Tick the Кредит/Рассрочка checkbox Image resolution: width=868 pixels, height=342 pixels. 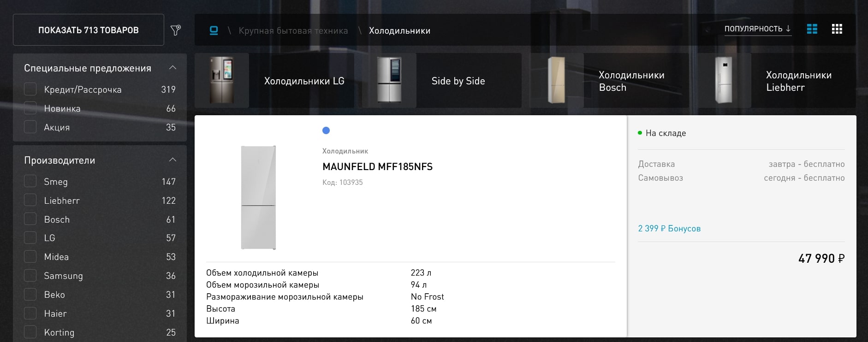[30, 89]
